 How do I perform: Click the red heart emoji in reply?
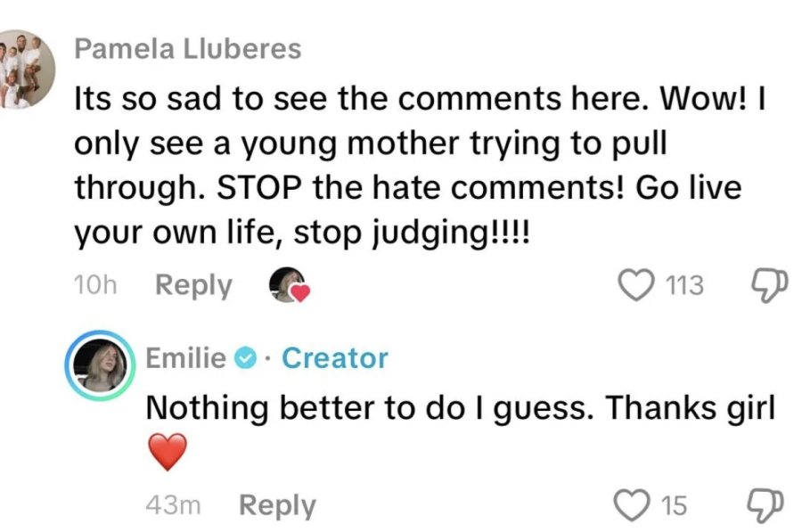point(168,451)
